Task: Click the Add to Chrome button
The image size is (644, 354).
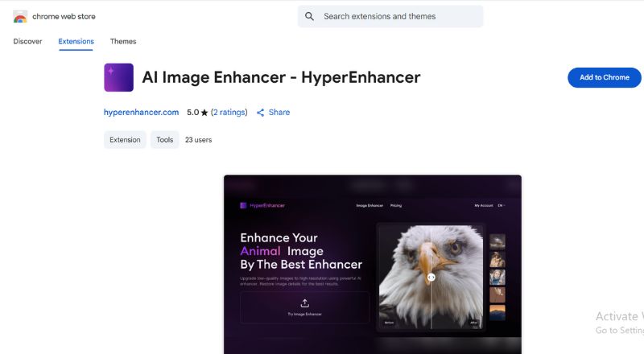Action: [605, 77]
